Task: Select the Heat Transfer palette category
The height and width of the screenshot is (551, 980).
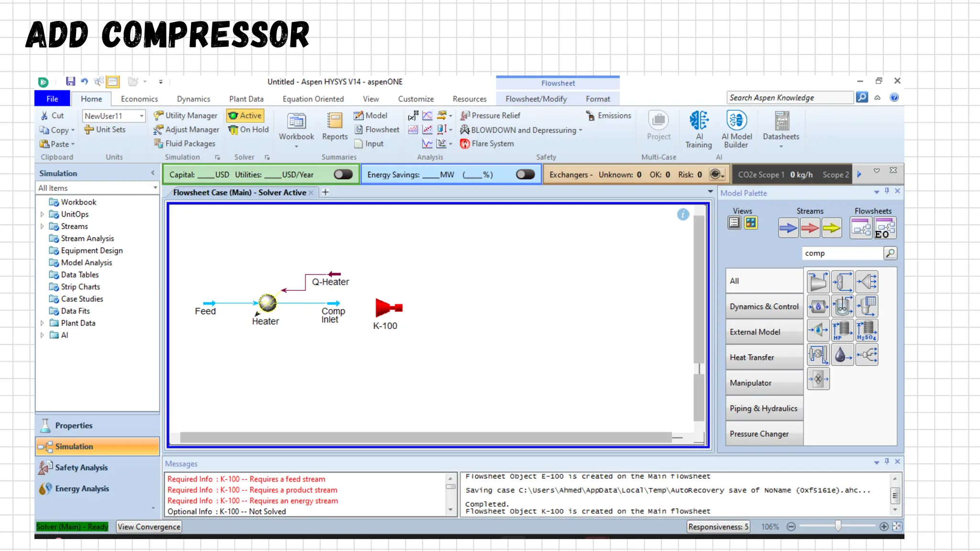Action: 764,357
